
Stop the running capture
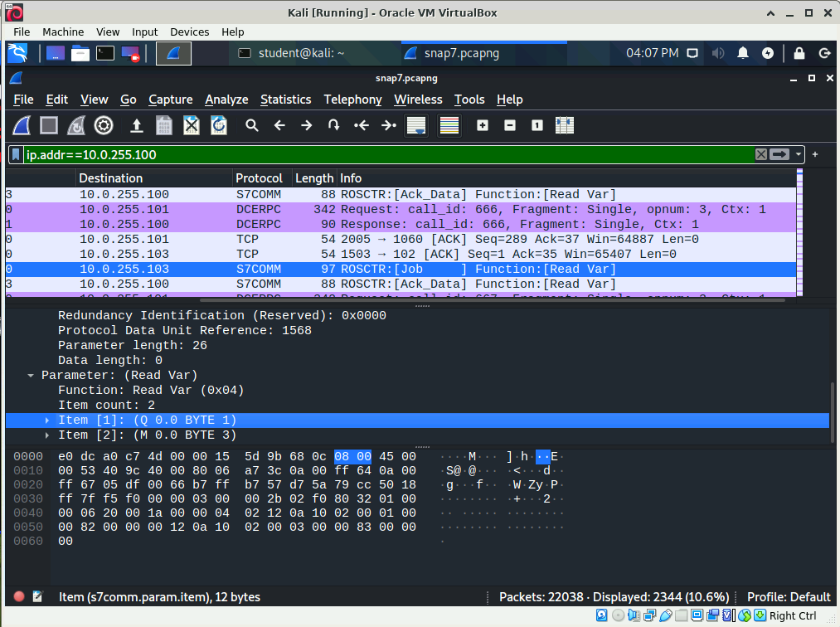(49, 125)
